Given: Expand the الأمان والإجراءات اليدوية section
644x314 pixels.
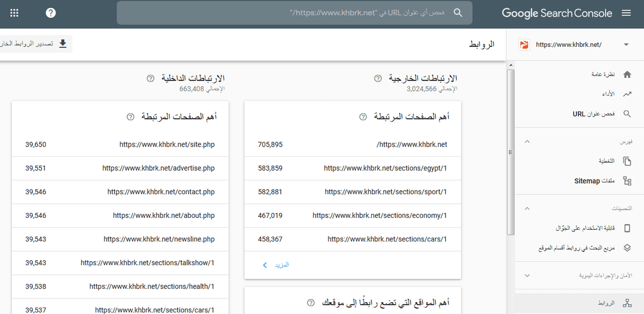Looking at the screenshot, I should (x=526, y=275).
